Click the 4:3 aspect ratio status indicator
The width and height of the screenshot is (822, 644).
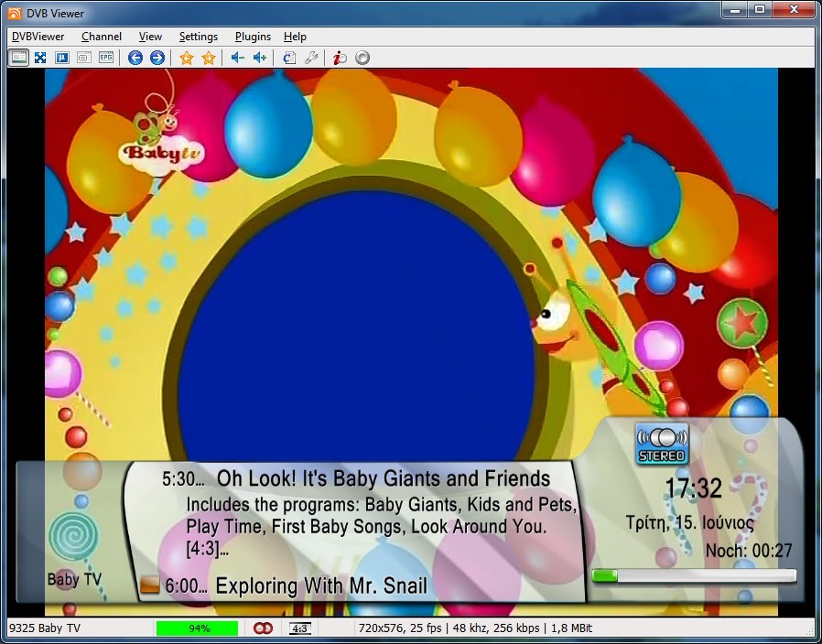[300, 628]
